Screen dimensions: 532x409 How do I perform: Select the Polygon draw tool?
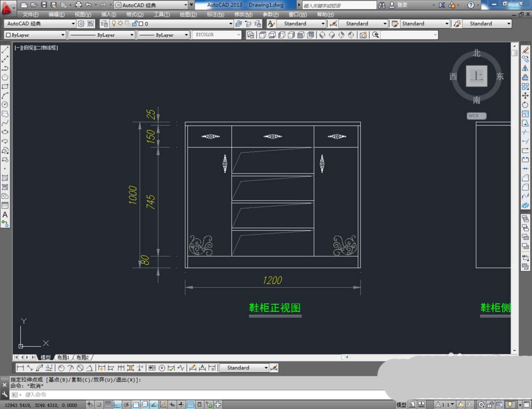5,77
